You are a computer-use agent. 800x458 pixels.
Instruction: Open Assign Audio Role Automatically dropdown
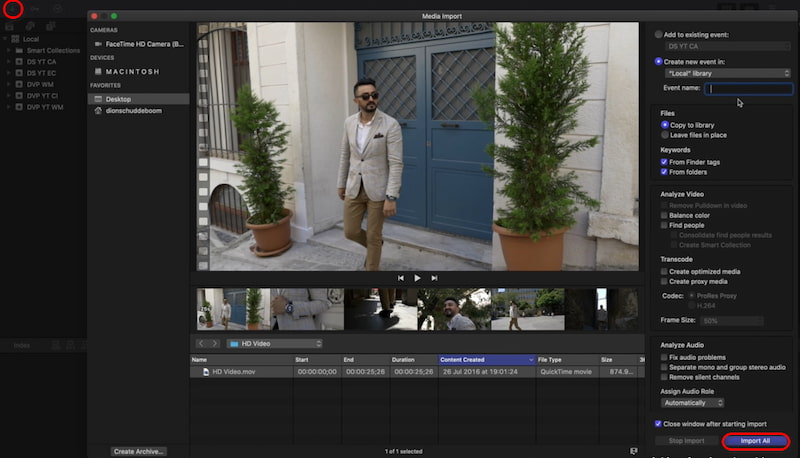[692, 403]
